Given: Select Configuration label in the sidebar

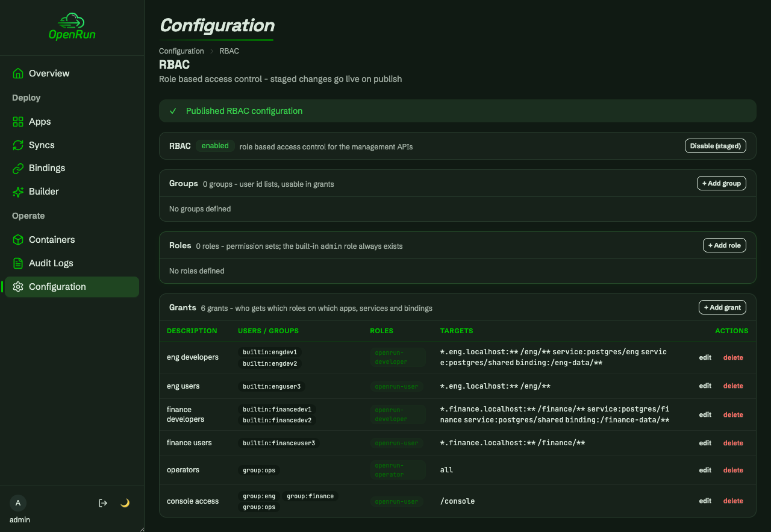Looking at the screenshot, I should tap(57, 287).
